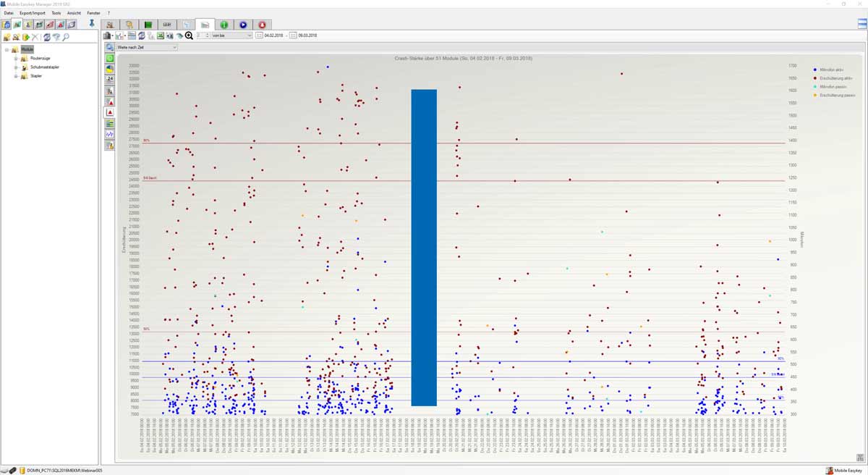Select the Module root tree node

point(27,49)
